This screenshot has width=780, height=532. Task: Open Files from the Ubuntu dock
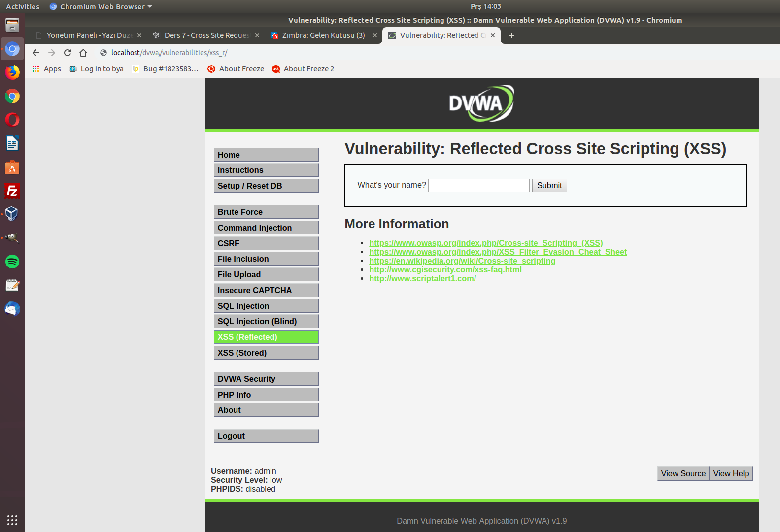[x=12, y=25]
